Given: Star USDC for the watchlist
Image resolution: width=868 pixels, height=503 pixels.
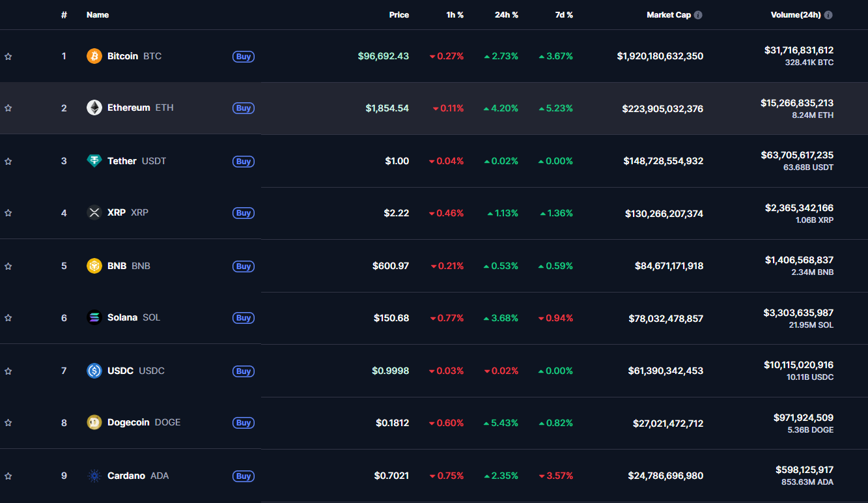Looking at the screenshot, I should (8, 371).
